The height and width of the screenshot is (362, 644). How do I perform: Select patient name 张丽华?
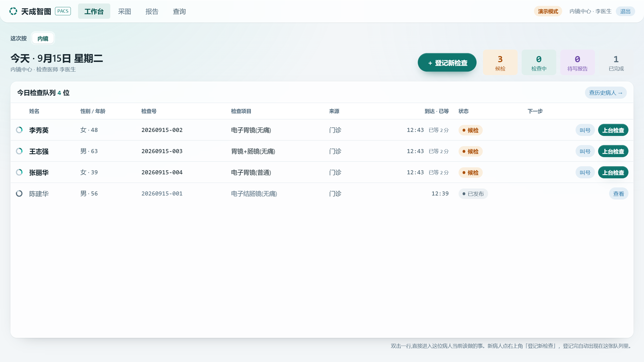point(39,172)
